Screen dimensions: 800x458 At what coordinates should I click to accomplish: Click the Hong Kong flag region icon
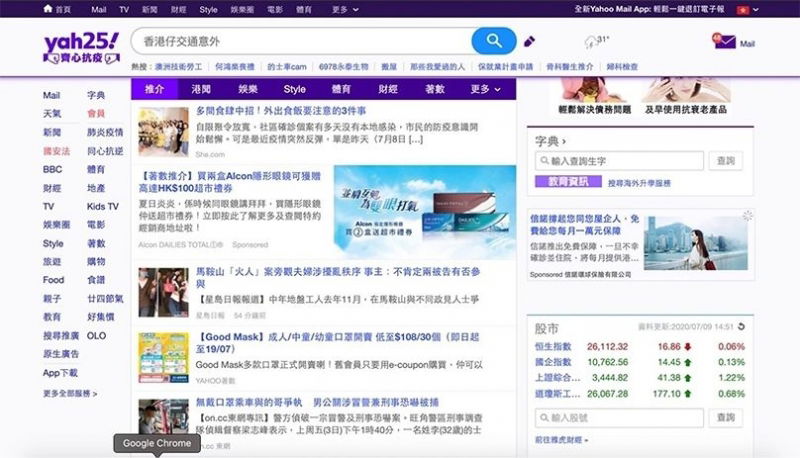[742, 10]
